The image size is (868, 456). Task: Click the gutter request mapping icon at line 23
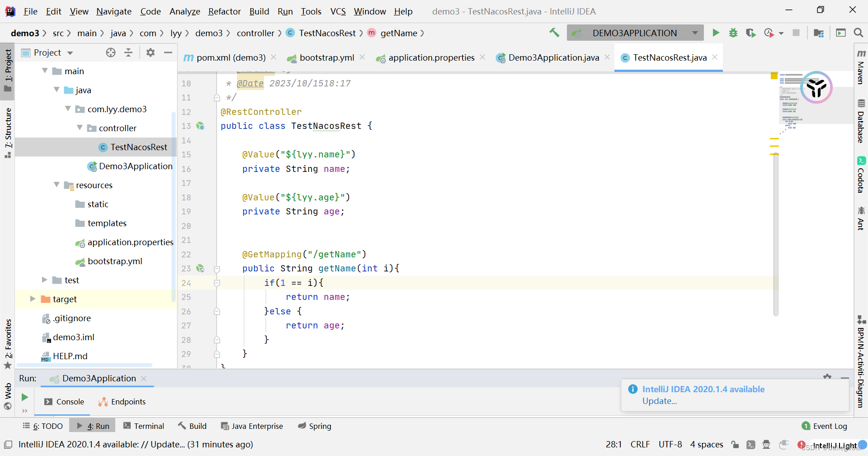pos(200,268)
